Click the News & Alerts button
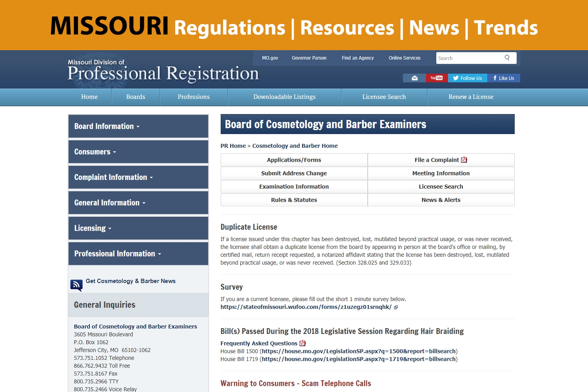The height and width of the screenshot is (392, 588). coord(441,200)
